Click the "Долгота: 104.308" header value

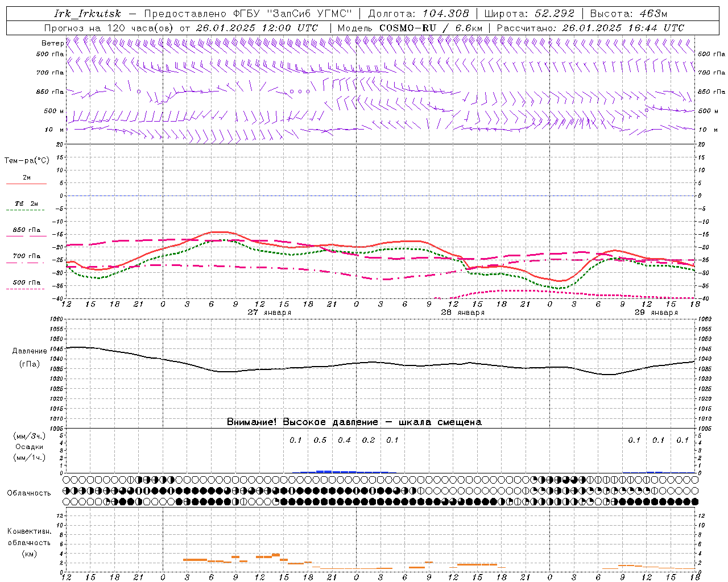pyautogui.click(x=419, y=14)
